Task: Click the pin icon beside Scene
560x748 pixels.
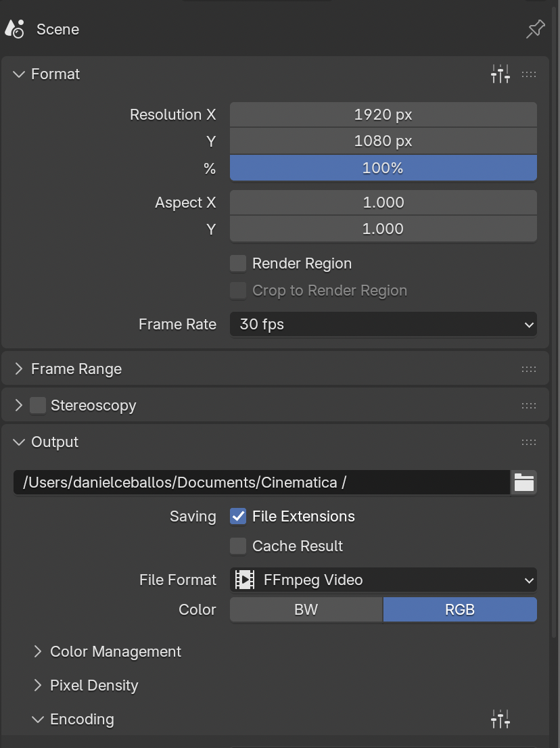Action: click(x=535, y=29)
